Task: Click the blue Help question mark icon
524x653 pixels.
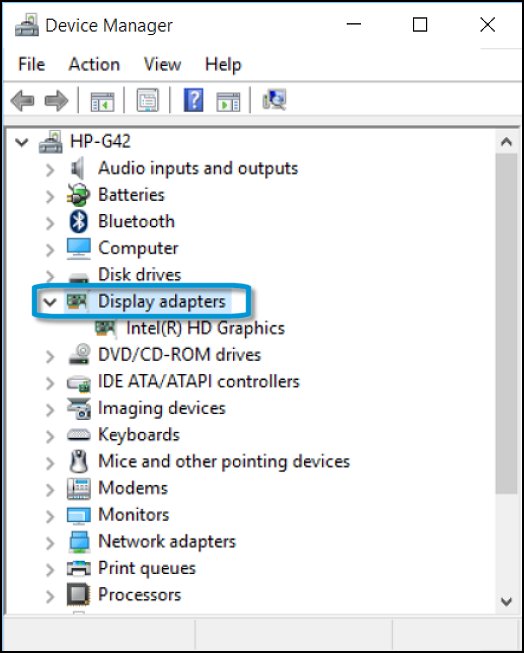Action: click(x=194, y=100)
